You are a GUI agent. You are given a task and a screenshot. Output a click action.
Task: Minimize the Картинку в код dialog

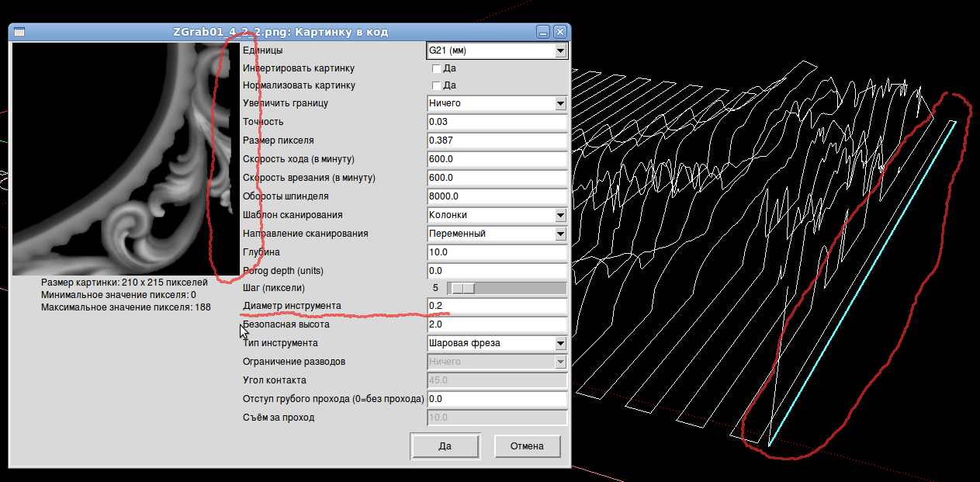[544, 32]
